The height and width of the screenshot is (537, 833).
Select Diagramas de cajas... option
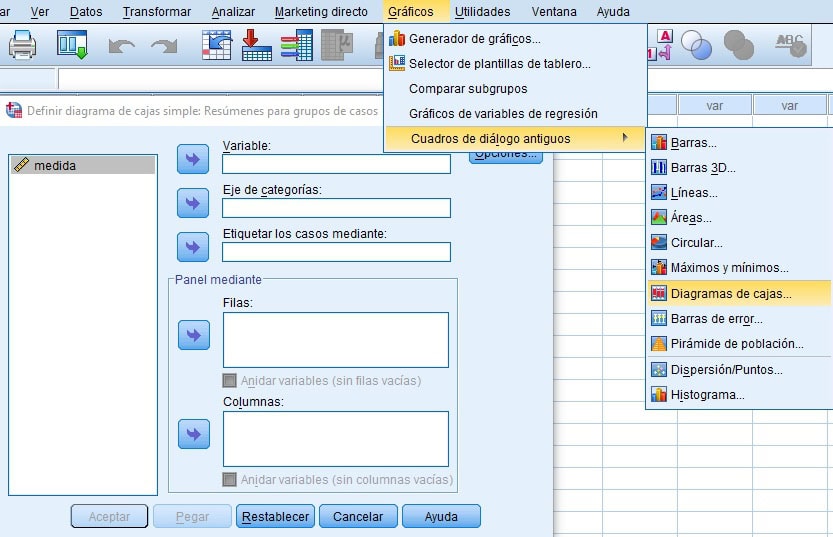click(x=740, y=293)
